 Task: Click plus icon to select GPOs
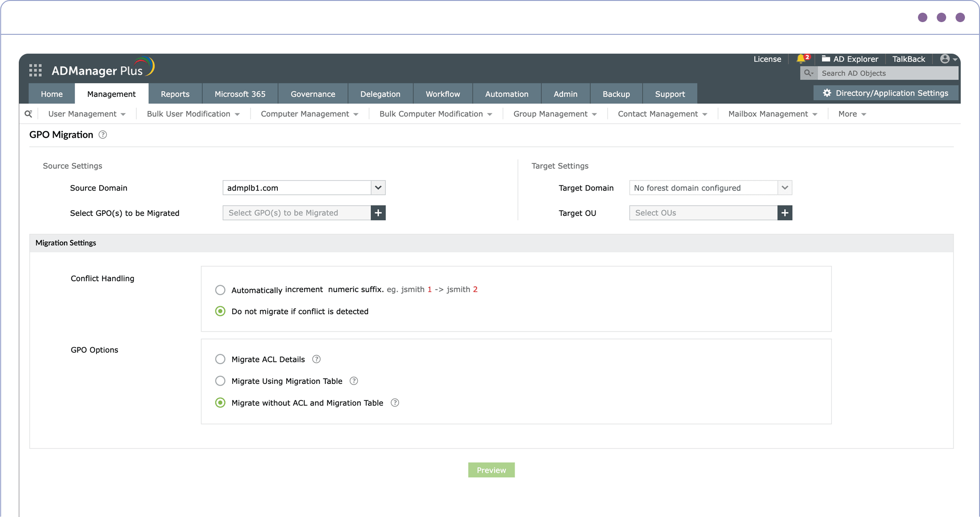378,213
